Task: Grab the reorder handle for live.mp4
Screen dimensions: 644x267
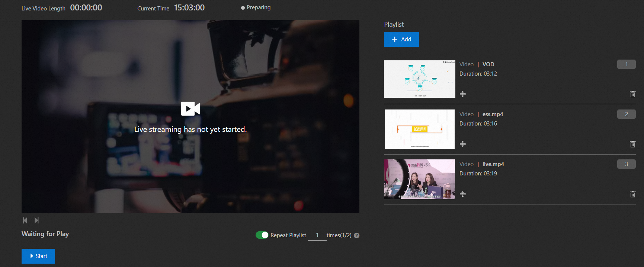Action: (463, 194)
